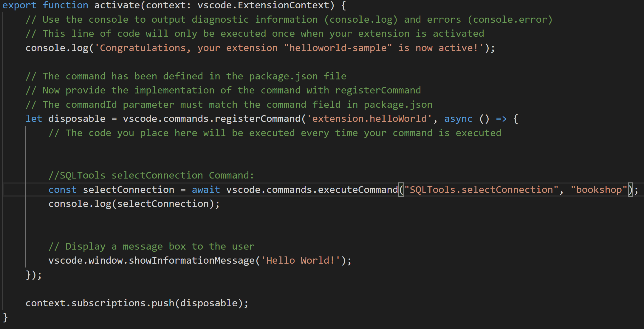Click the async keyword in the arrow function
This screenshot has height=329, width=644.
[x=458, y=118]
